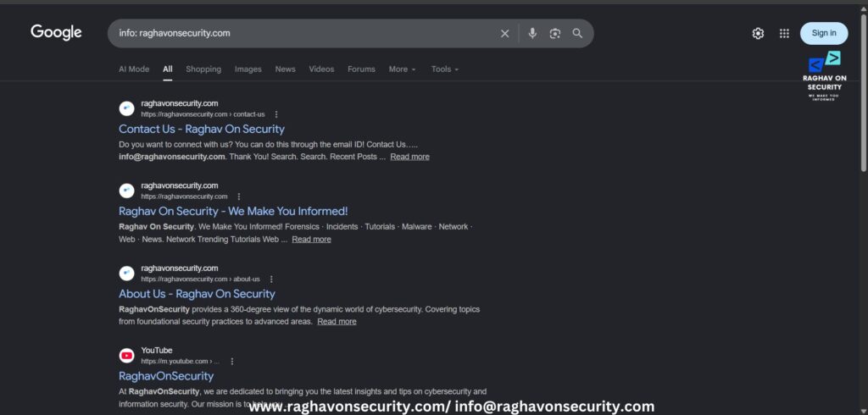
Task: Select the All results tab
Action: (168, 69)
